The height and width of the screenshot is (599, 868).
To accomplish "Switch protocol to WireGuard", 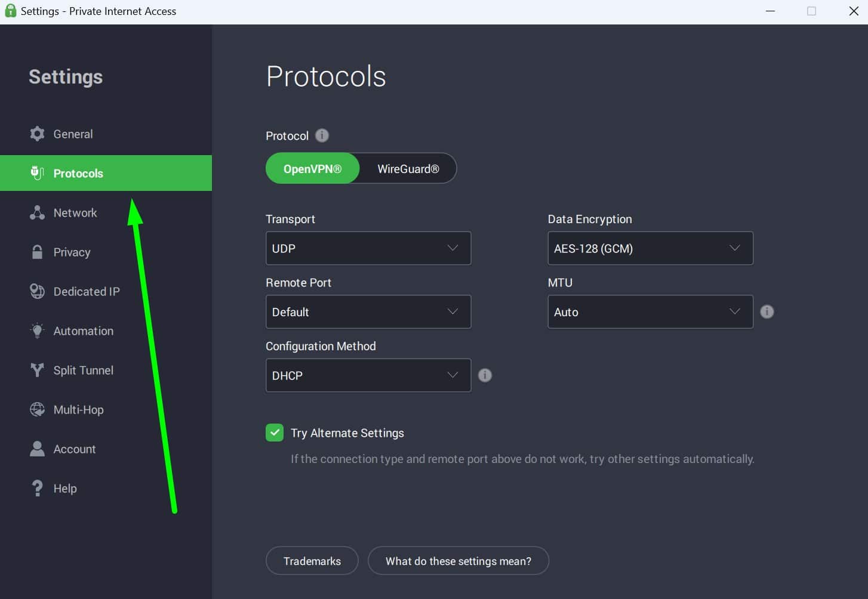I will [x=408, y=169].
